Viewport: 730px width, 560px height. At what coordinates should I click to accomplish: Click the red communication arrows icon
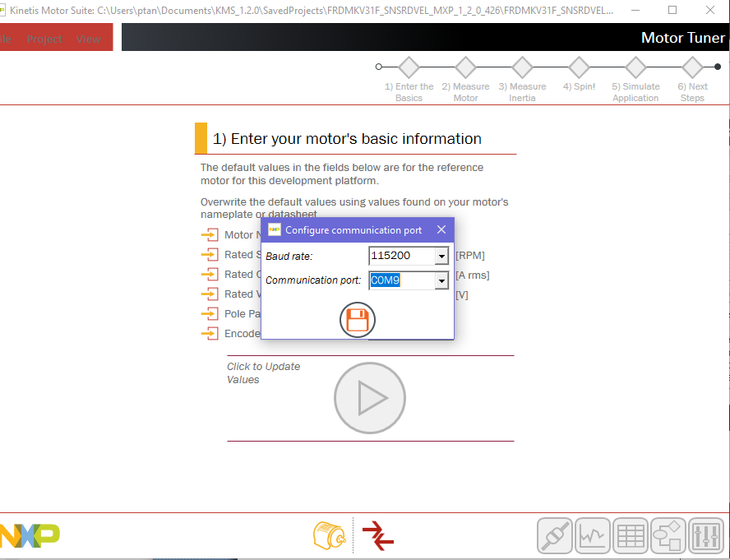click(x=378, y=535)
